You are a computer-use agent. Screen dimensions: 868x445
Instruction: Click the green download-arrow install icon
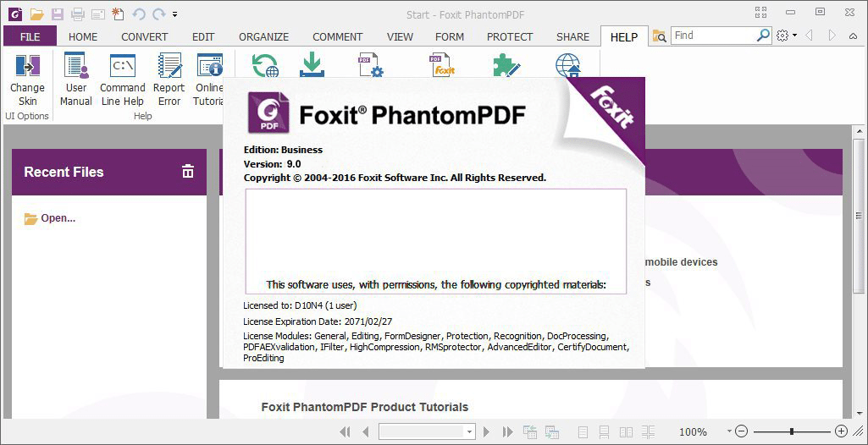312,65
